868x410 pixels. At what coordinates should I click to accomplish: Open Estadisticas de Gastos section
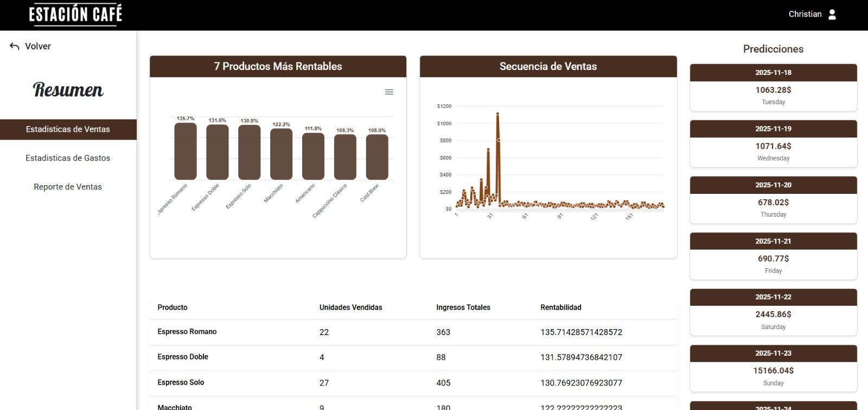click(x=68, y=158)
